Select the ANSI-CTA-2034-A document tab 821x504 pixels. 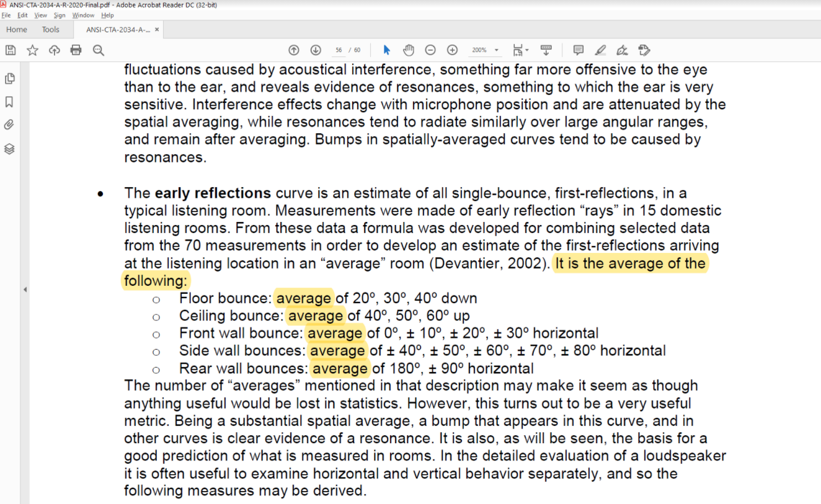[118, 29]
